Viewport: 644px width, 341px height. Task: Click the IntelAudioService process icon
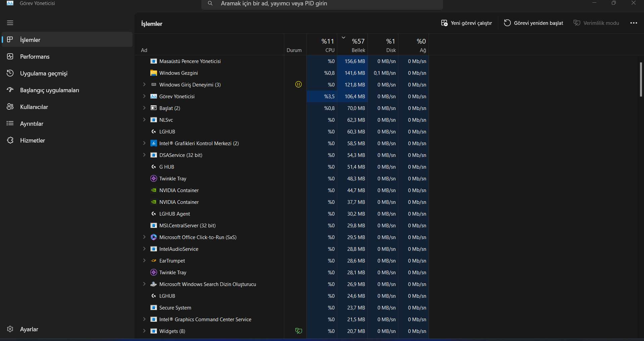154,249
